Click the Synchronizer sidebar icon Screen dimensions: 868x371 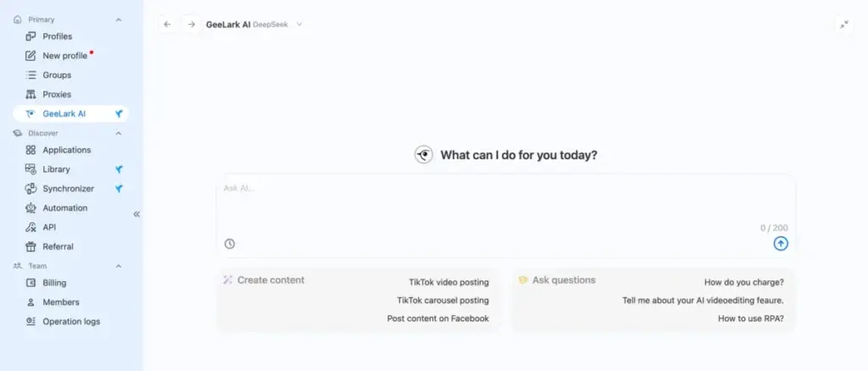tap(31, 189)
